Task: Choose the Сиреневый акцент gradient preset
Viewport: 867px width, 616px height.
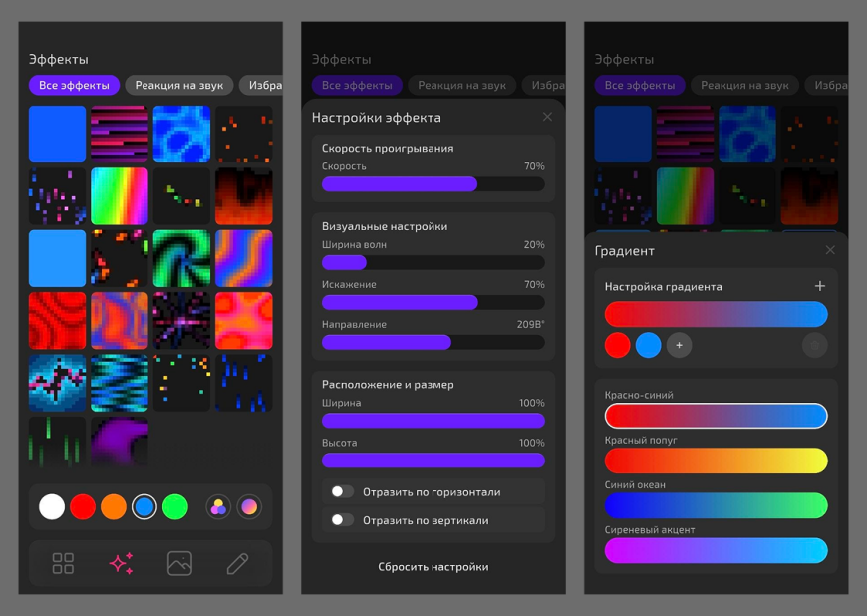Action: coord(717,551)
